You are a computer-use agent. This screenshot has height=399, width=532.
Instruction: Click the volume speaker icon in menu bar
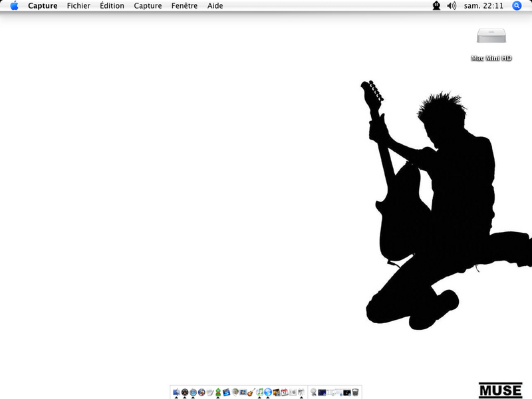click(452, 5)
